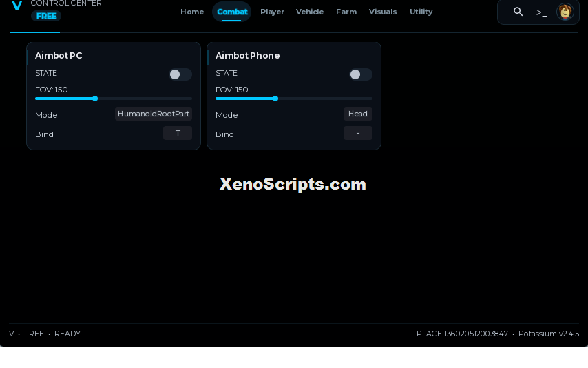
Task: Click the Aimbot PC card title
Action: (x=59, y=56)
